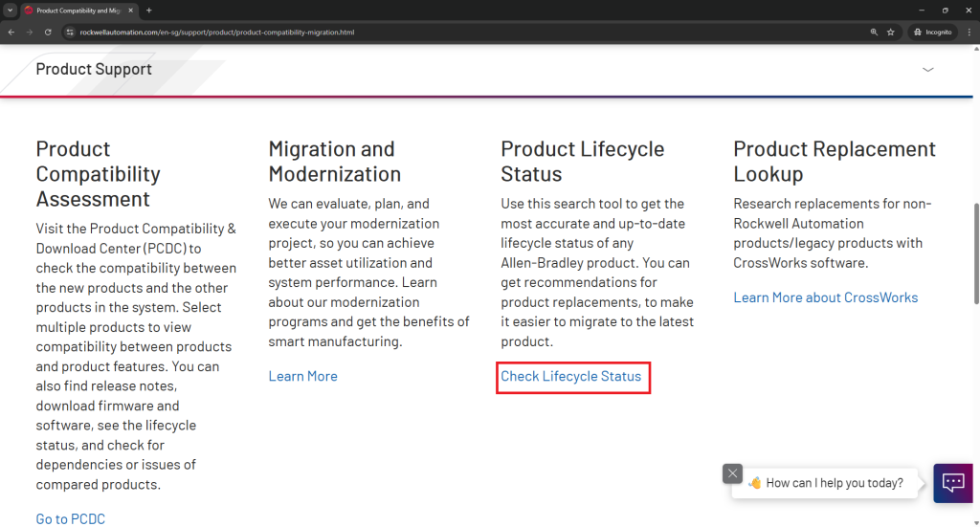Click the zoom magnifier icon in address bar

[x=873, y=32]
